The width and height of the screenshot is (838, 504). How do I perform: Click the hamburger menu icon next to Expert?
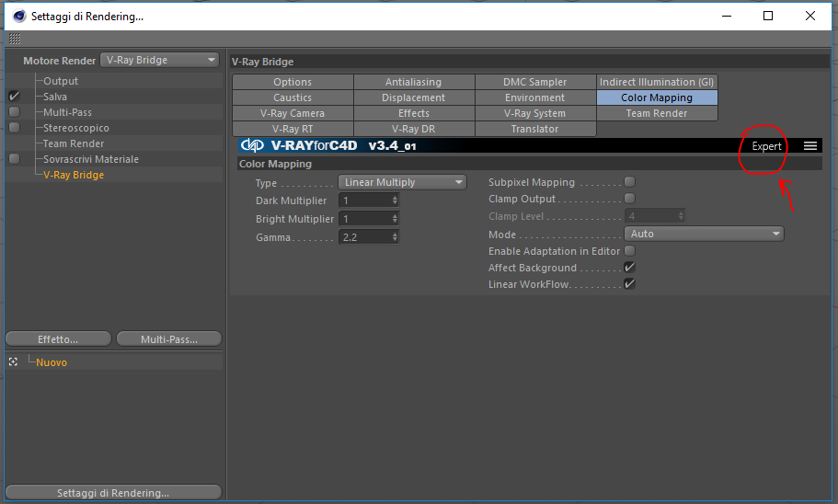coord(810,146)
